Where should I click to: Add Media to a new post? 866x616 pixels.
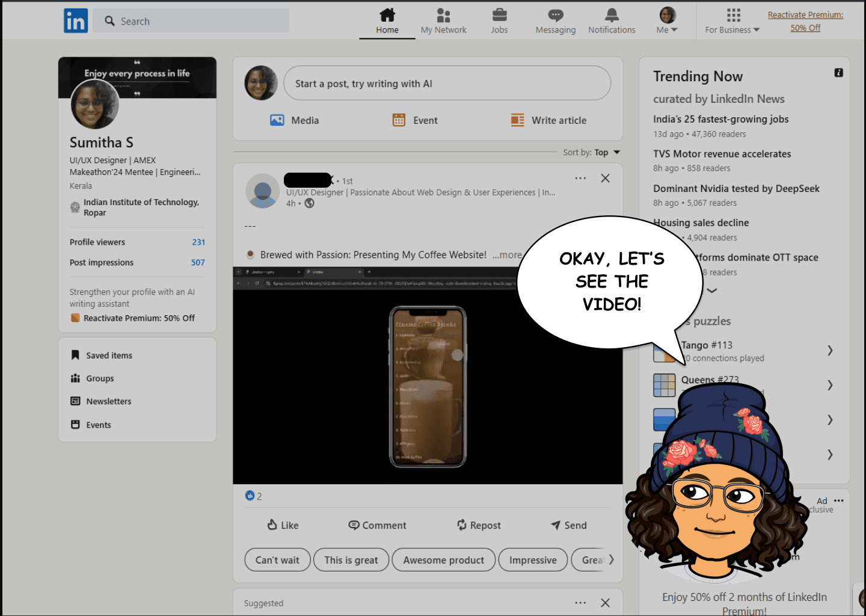pos(295,120)
